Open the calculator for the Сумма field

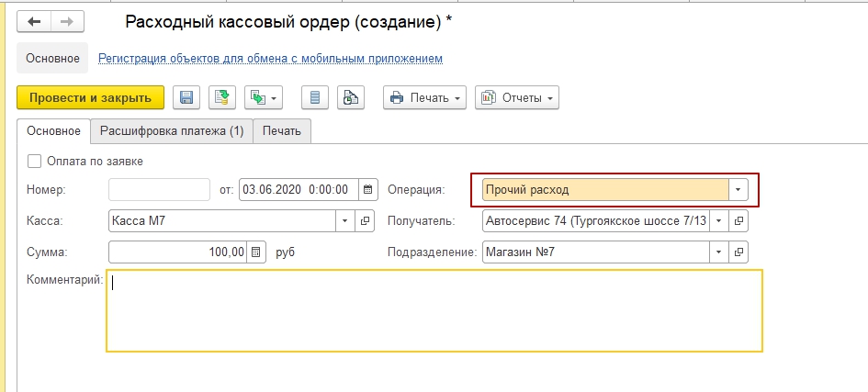click(256, 252)
